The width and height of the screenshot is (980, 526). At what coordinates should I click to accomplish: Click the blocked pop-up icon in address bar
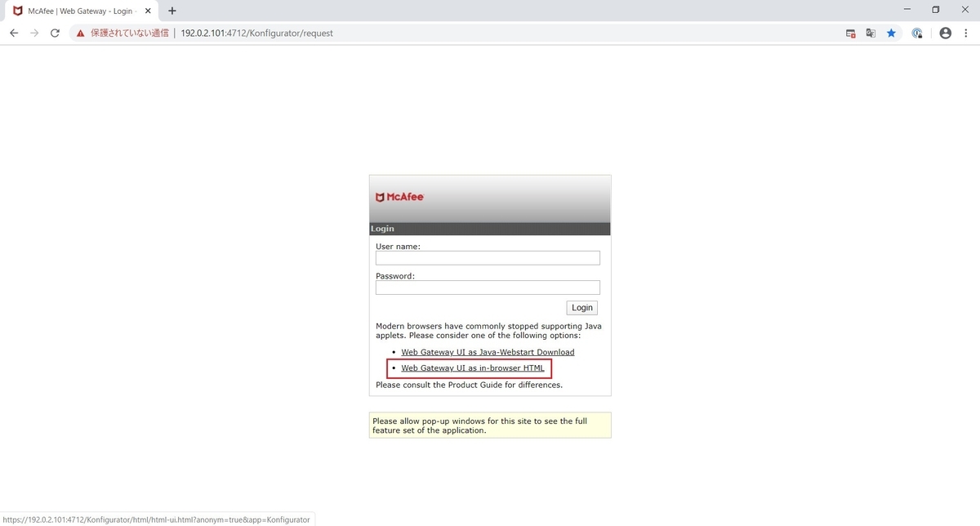pos(850,33)
